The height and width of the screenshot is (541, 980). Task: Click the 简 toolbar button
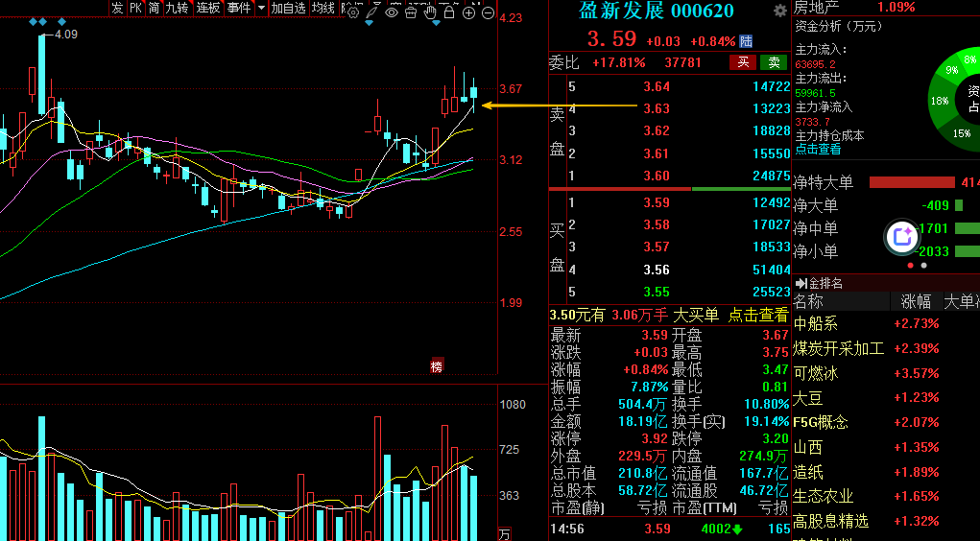155,8
